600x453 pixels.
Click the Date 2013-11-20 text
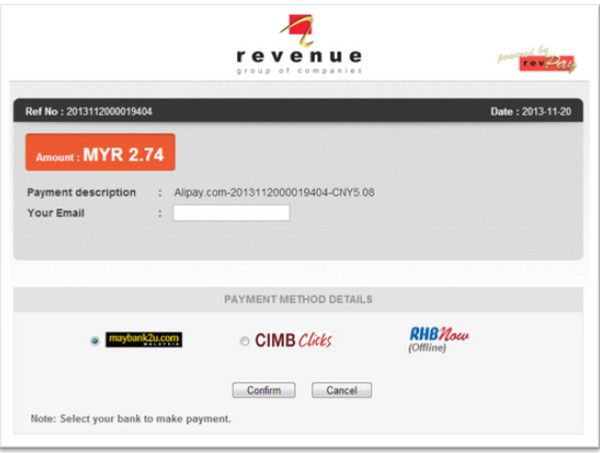[531, 111]
